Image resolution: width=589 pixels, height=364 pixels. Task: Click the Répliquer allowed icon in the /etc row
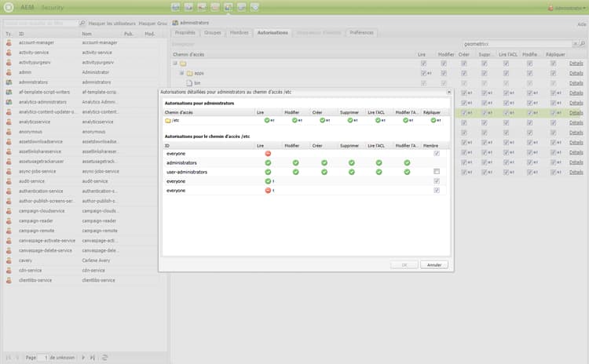(x=434, y=121)
